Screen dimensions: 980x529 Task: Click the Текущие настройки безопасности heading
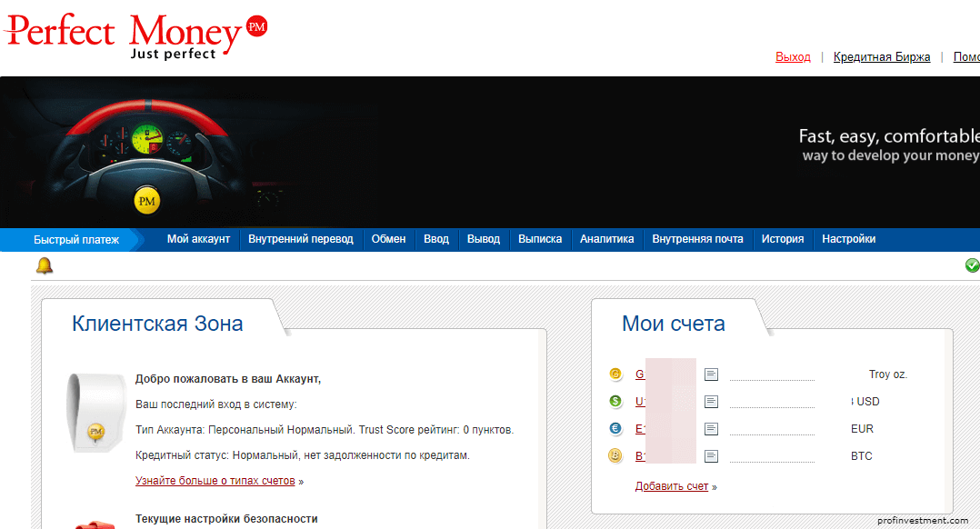(x=226, y=519)
